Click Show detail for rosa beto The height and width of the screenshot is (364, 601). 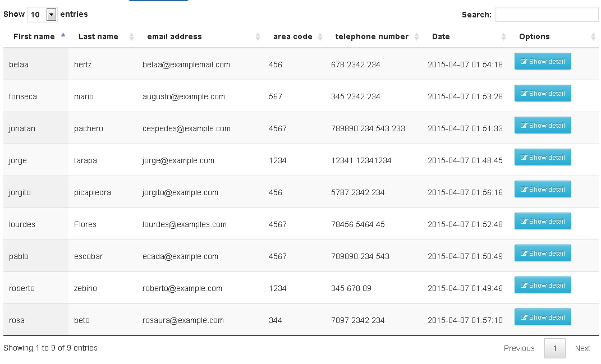543,317
